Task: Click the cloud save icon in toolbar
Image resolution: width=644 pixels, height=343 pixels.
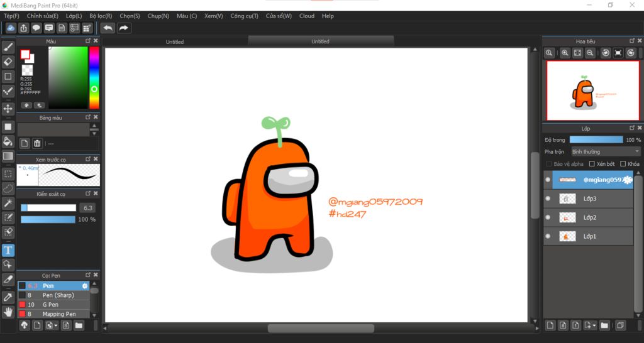Action: click(x=11, y=28)
